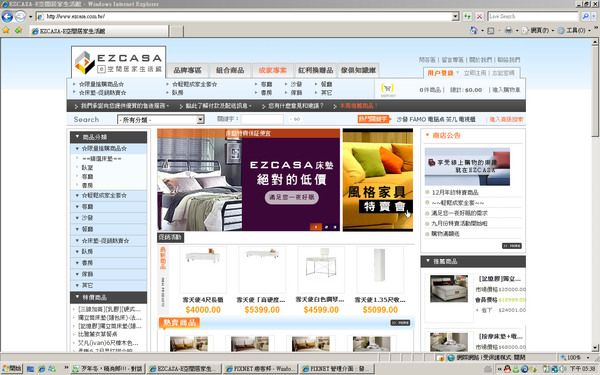The image size is (600, 375).
Task: Open the 所有分類 category dropdown
Action: pyautogui.click(x=161, y=120)
